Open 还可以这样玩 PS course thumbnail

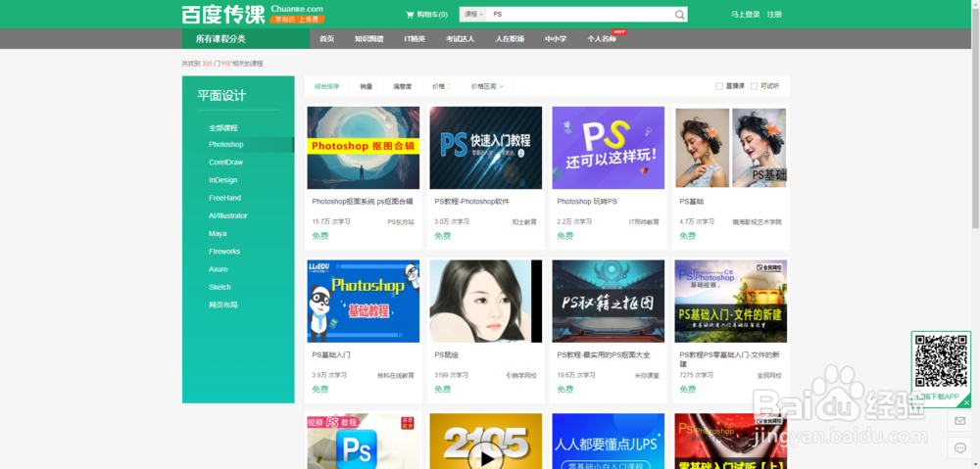(609, 148)
